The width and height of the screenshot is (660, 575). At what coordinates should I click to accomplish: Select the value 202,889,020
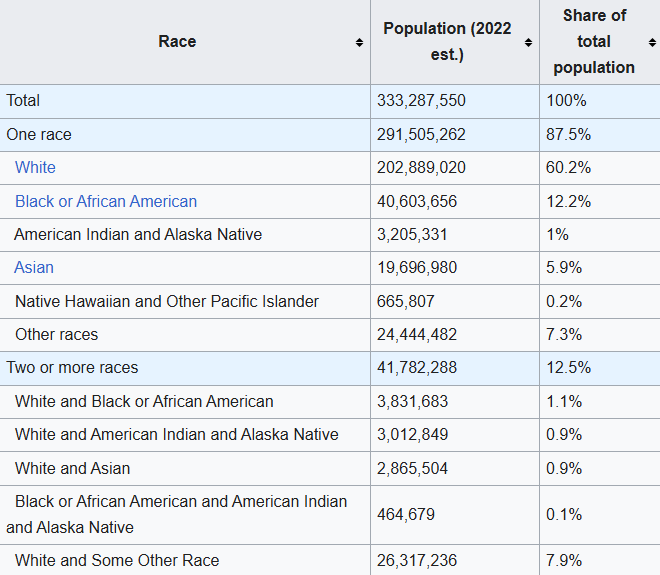[421, 168]
